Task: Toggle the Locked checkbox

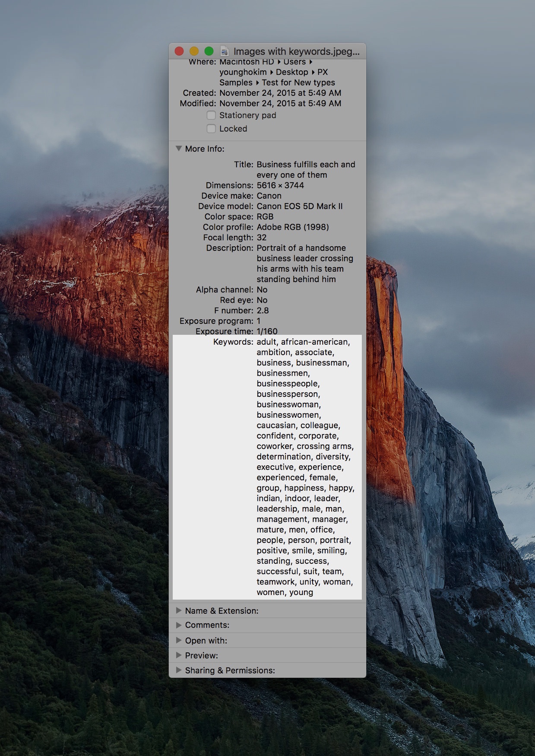Action: 211,129
